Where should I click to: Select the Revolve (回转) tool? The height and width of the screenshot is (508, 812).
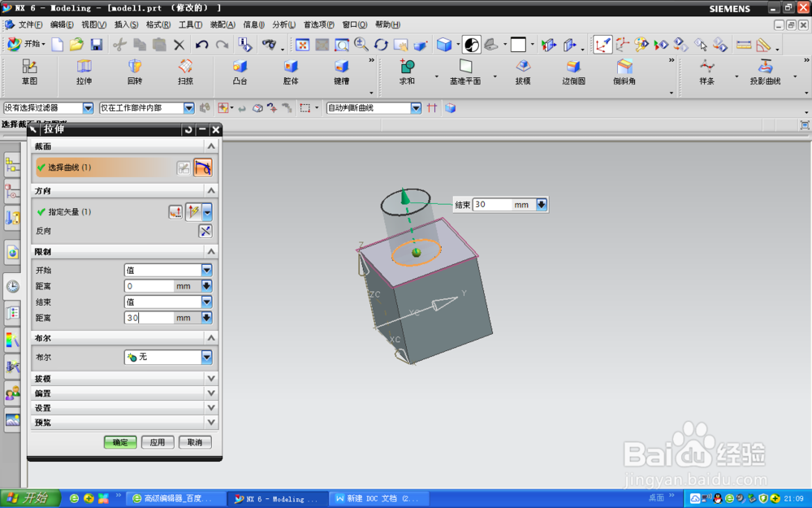pos(135,72)
